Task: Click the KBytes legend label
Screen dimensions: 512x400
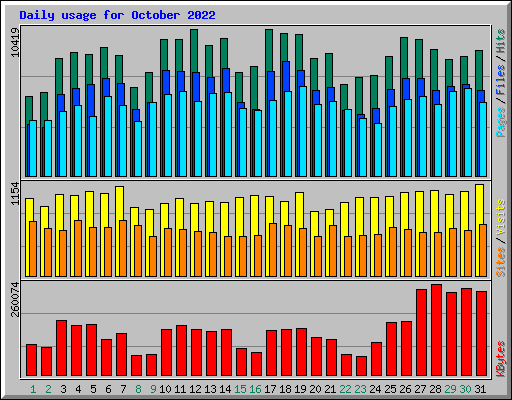Action: 501,359
